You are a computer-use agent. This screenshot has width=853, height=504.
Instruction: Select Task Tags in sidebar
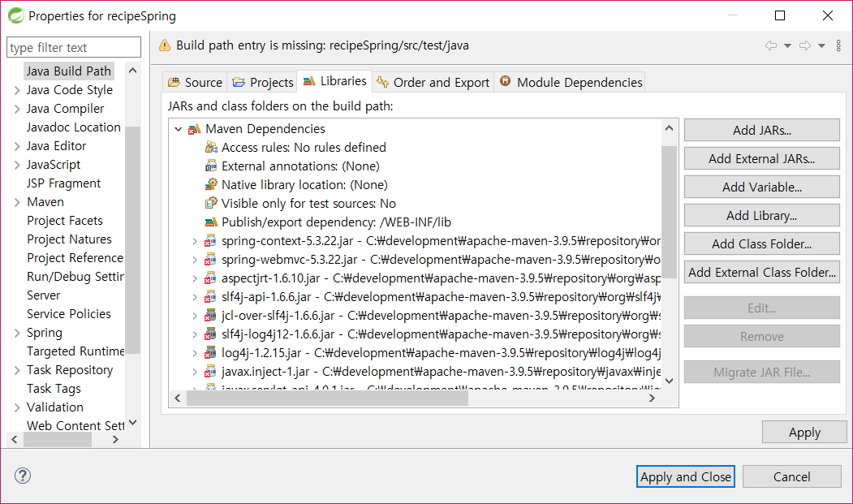54,389
